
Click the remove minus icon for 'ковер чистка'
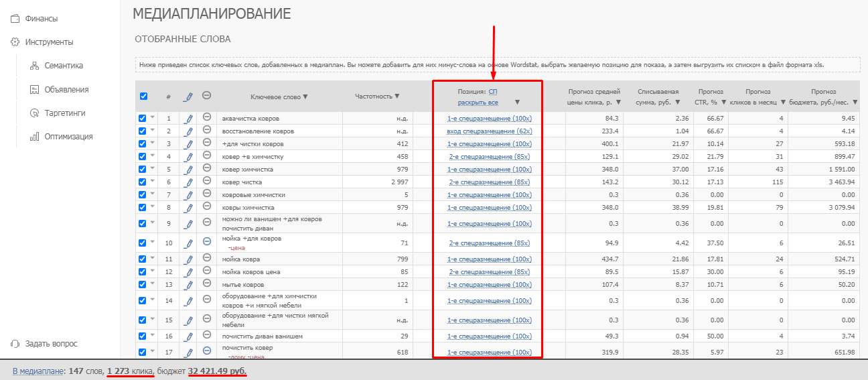pos(207,182)
